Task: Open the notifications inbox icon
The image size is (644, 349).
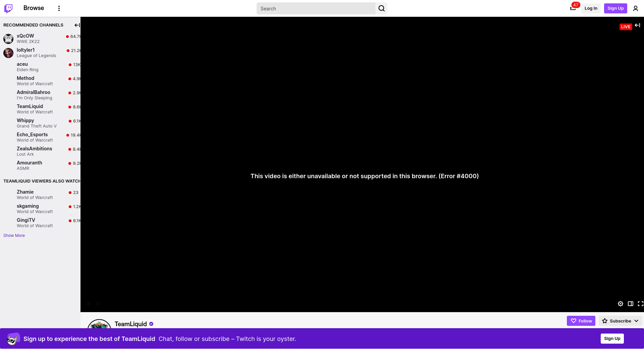Action: pyautogui.click(x=573, y=8)
